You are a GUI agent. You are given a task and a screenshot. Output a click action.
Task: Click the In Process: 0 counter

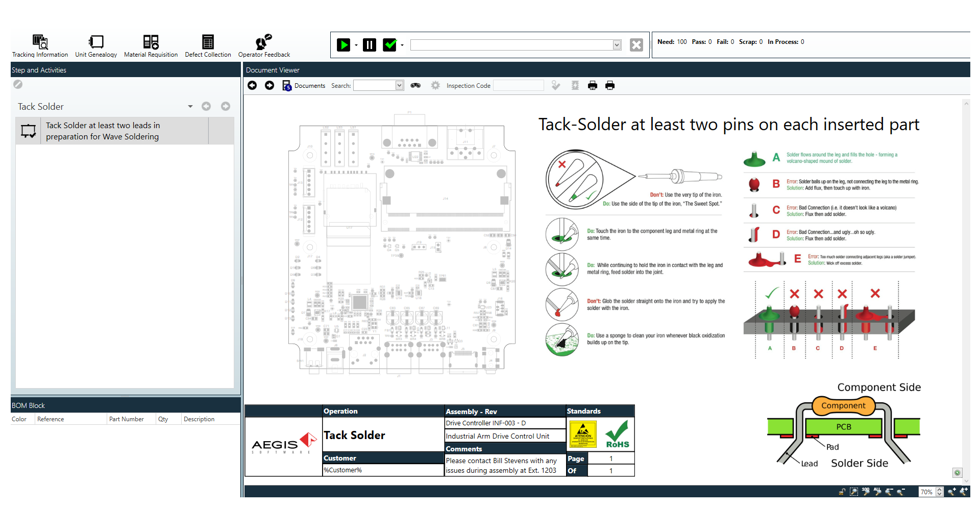pos(786,42)
